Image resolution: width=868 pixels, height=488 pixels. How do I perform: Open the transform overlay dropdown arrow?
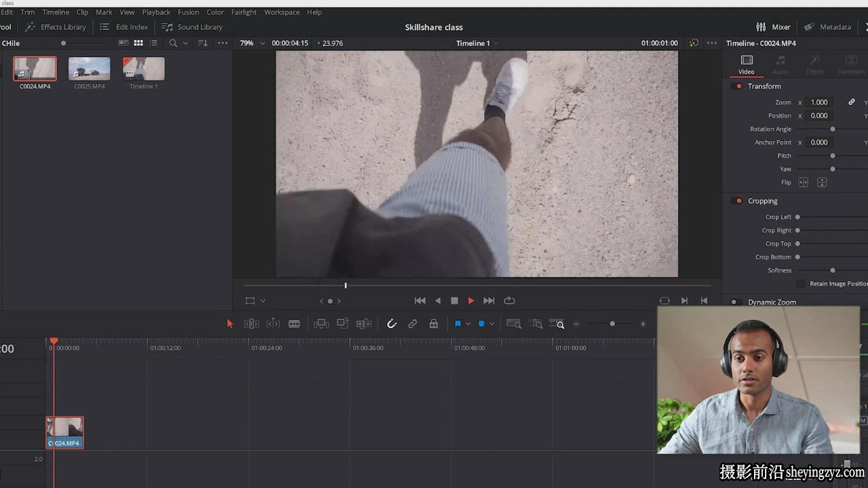[x=263, y=301]
